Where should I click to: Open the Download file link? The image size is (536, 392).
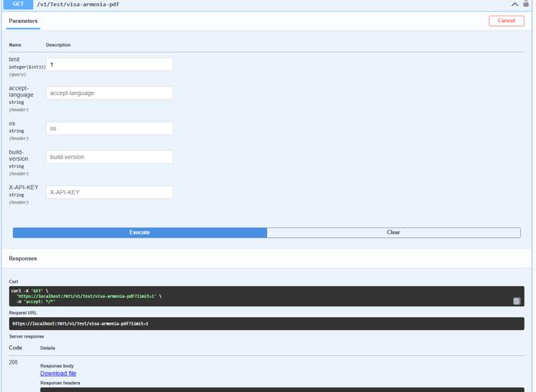tap(58, 374)
